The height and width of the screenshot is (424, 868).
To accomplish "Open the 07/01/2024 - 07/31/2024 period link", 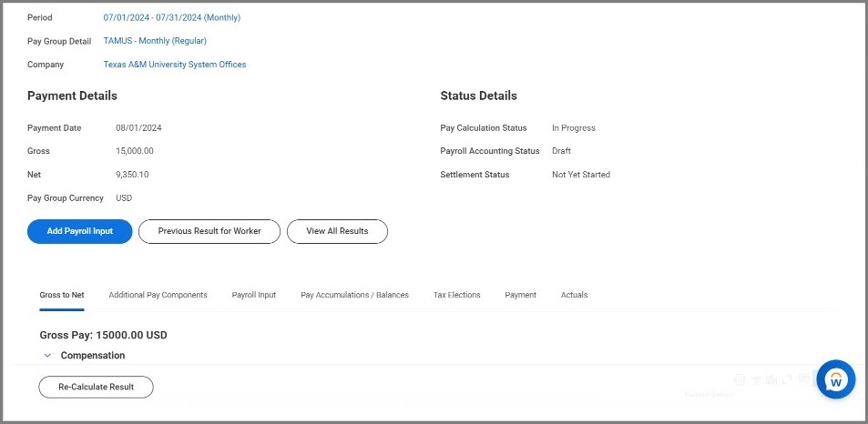I will tap(172, 17).
